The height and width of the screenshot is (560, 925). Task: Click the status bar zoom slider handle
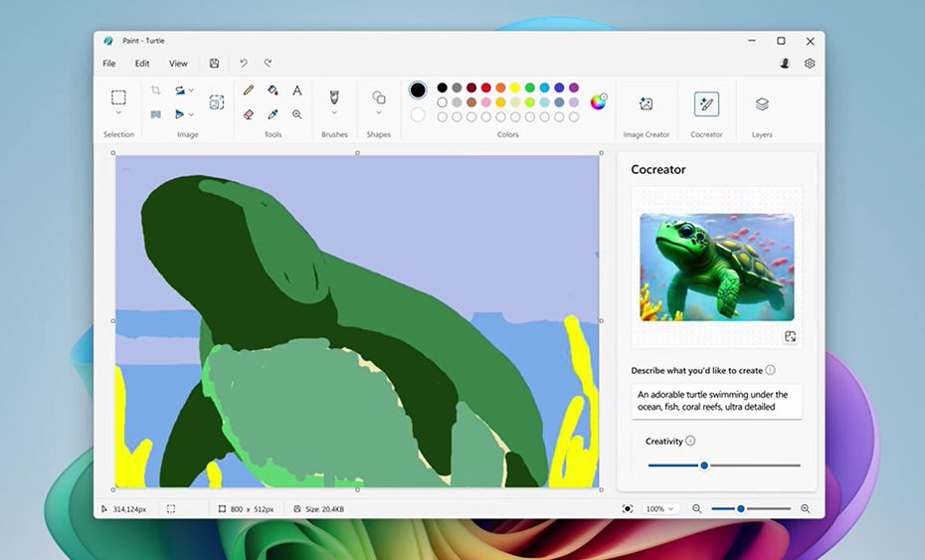point(740,508)
